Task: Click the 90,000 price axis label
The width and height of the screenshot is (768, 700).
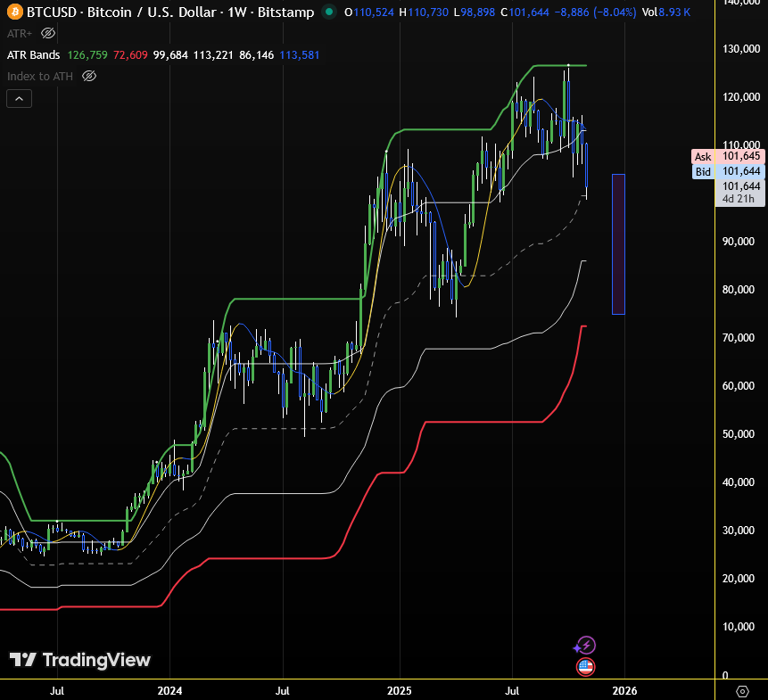Action: (x=739, y=242)
